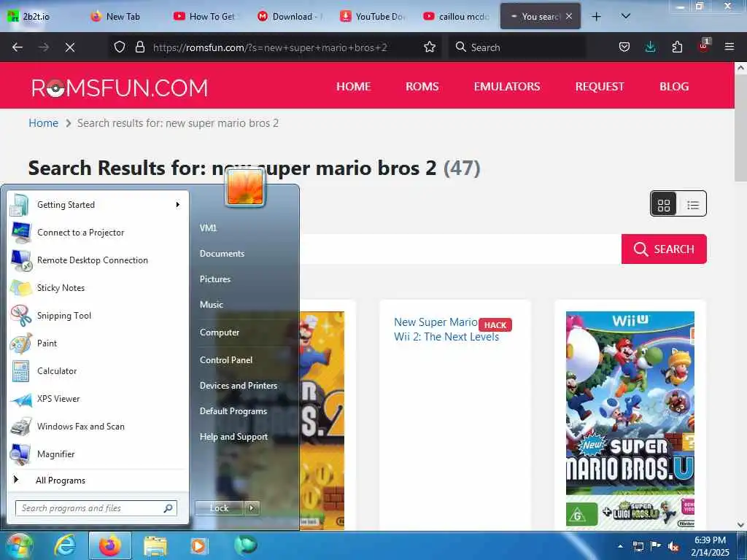Launch the Snipping Tool
The height and width of the screenshot is (560, 747).
coord(98,316)
